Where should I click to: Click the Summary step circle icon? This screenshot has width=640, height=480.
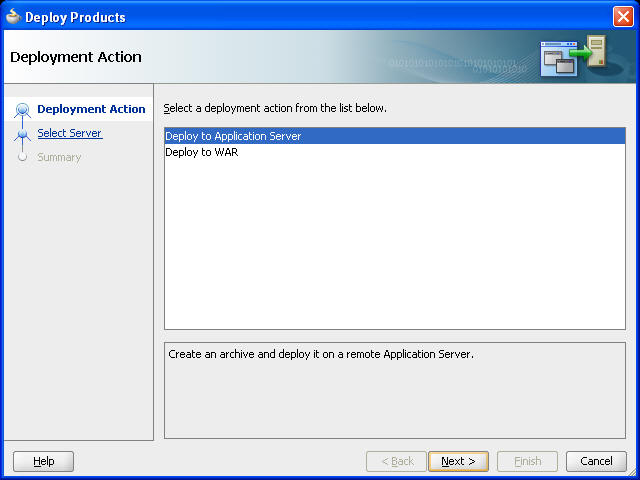(22, 157)
